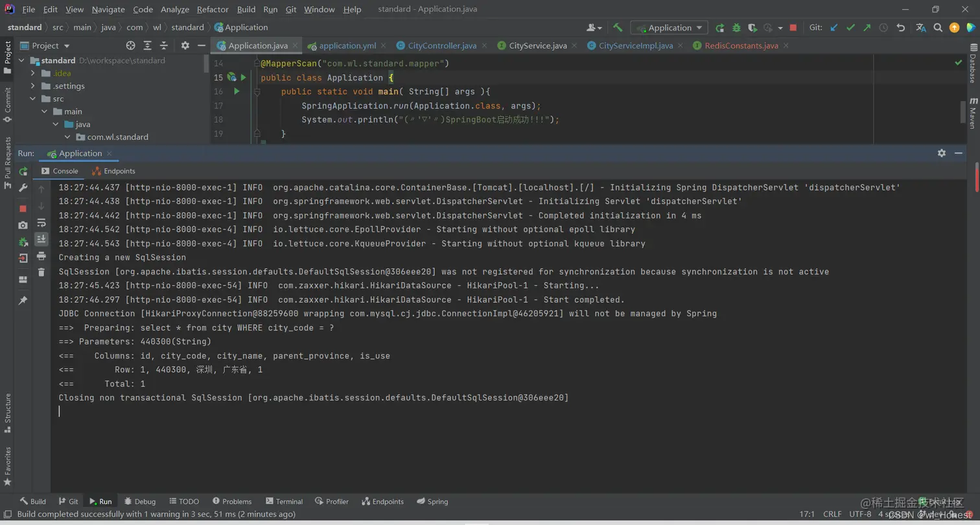
Task: Open the Refactor menu
Action: click(x=213, y=10)
